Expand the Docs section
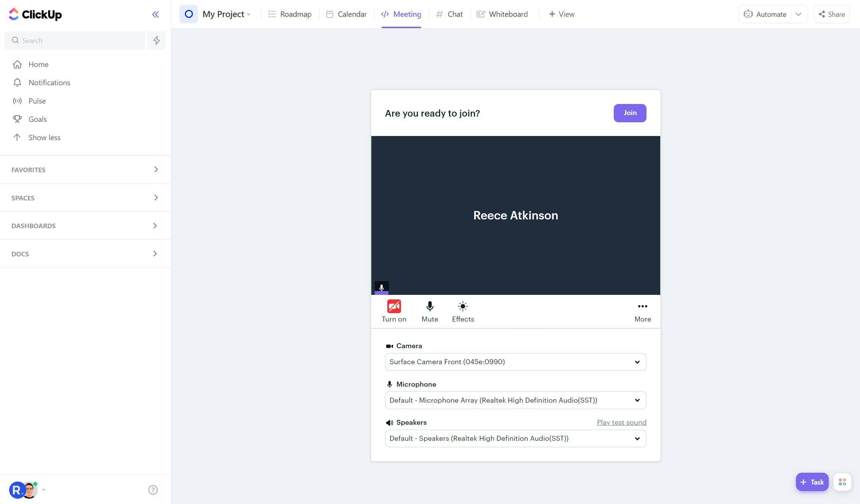The image size is (860, 504). click(x=85, y=254)
